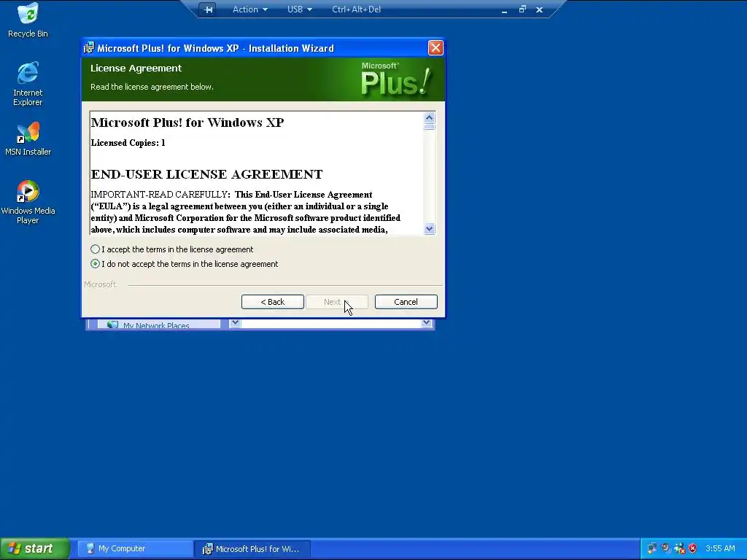Screen dimensions: 747x560
Task: Send Ctrl+Alt+Del from the console bar
Action: pos(356,9)
